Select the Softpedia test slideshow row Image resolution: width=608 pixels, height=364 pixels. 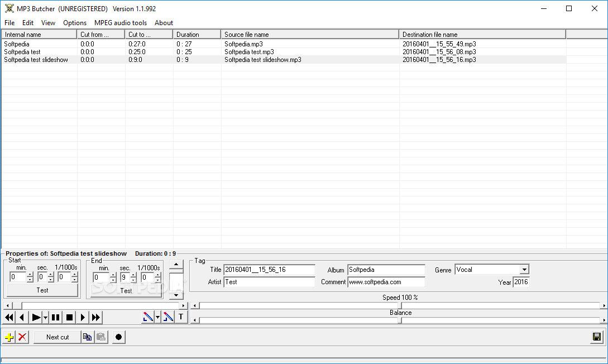pos(284,60)
